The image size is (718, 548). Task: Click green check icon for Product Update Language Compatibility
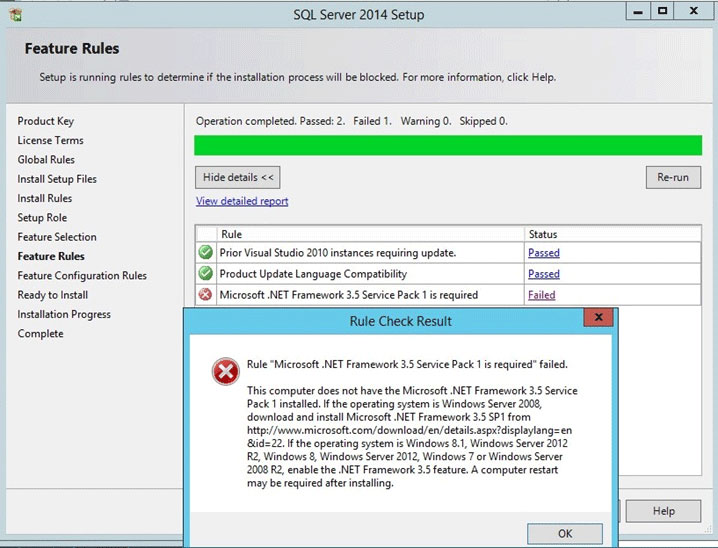(x=206, y=273)
